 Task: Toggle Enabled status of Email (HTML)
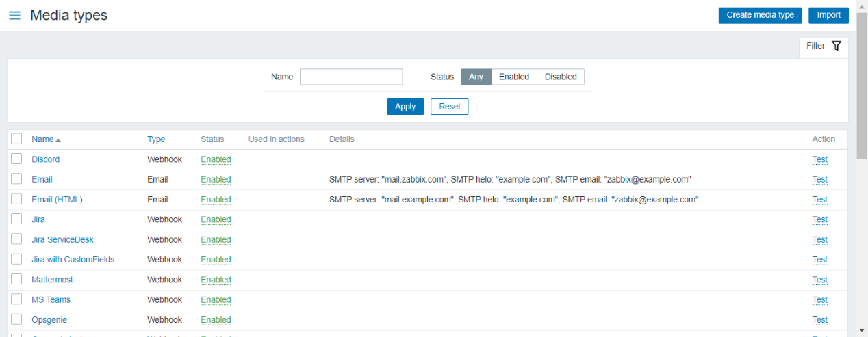click(216, 200)
